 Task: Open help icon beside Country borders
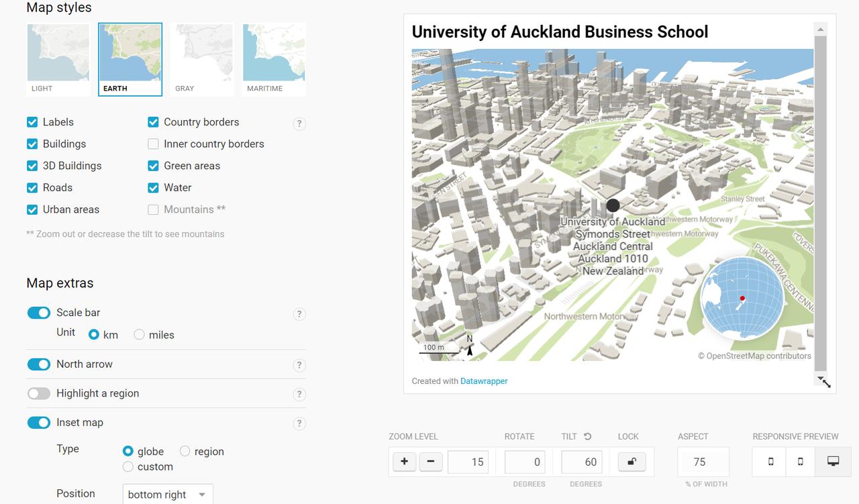click(299, 123)
